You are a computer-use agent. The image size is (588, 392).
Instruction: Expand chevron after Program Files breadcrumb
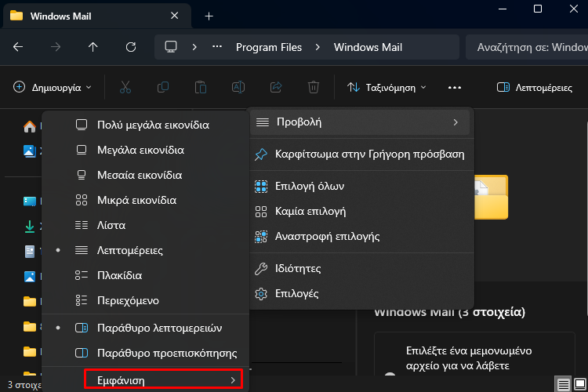pos(318,47)
